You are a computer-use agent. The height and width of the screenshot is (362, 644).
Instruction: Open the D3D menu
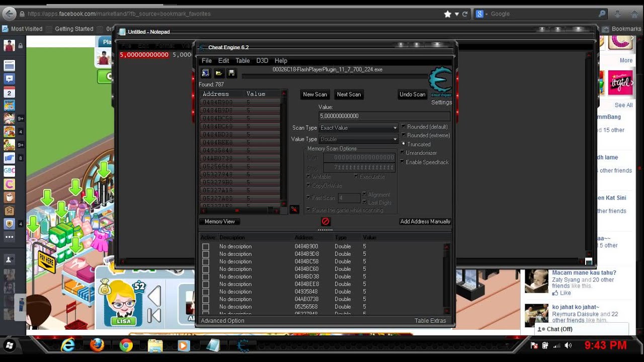[x=262, y=61]
